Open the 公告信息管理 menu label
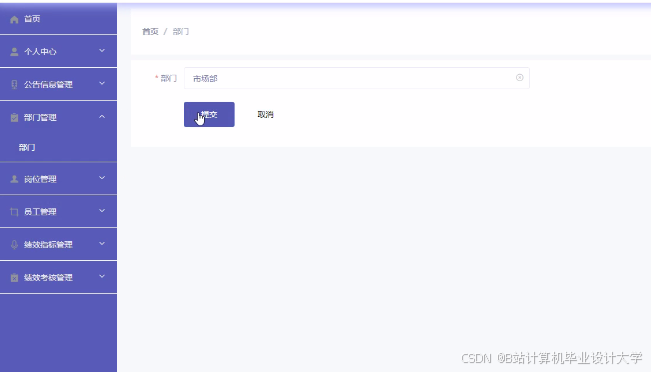Screen dimensions: 651x372 pos(48,84)
